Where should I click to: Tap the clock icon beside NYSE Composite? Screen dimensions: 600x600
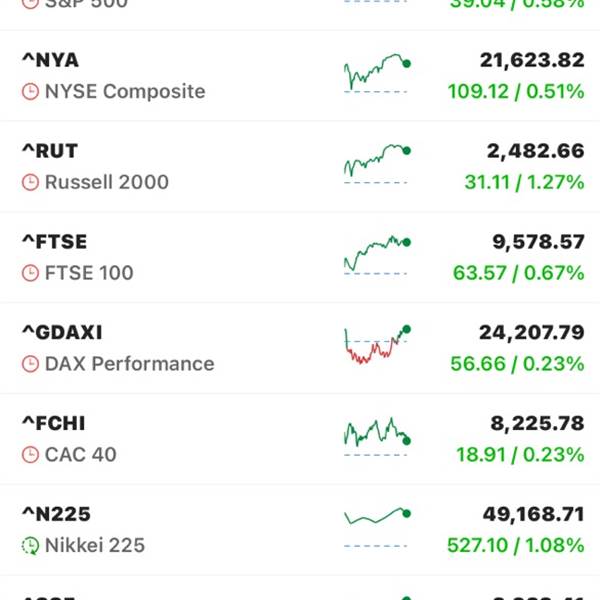(31, 92)
